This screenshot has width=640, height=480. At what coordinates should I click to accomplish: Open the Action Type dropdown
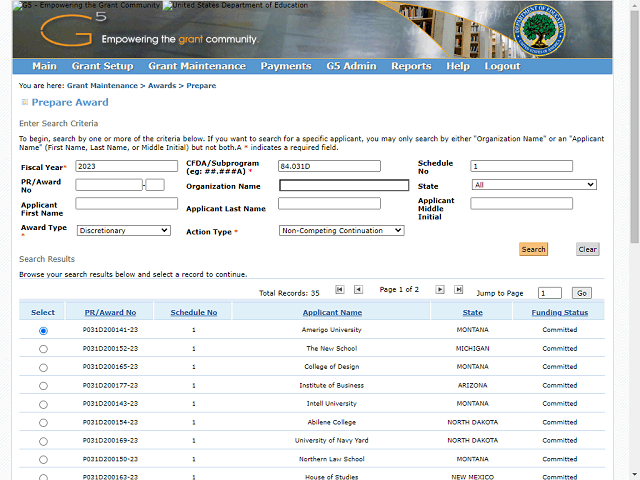pos(341,230)
